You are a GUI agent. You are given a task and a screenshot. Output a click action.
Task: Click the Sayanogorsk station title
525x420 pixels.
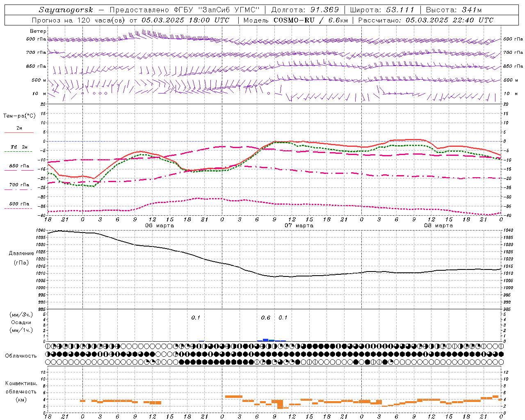click(66, 10)
